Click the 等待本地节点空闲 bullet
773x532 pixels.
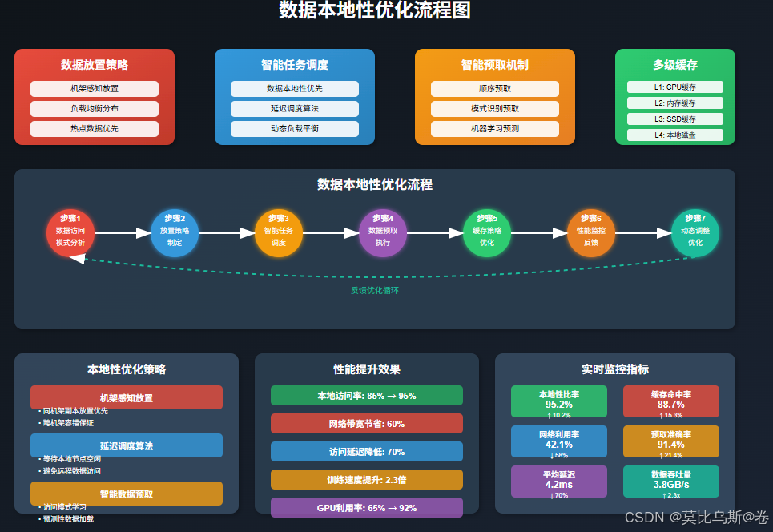70,458
